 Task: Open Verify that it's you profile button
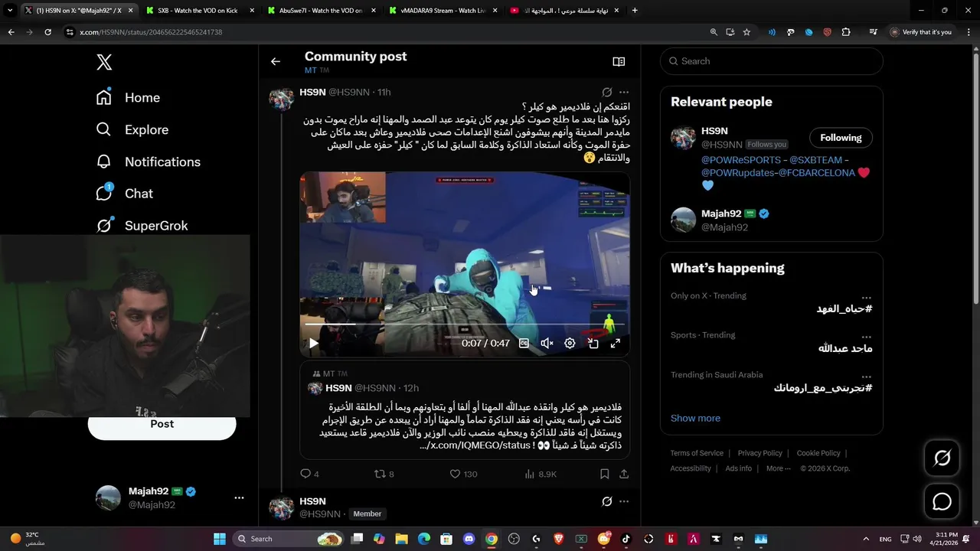point(921,32)
